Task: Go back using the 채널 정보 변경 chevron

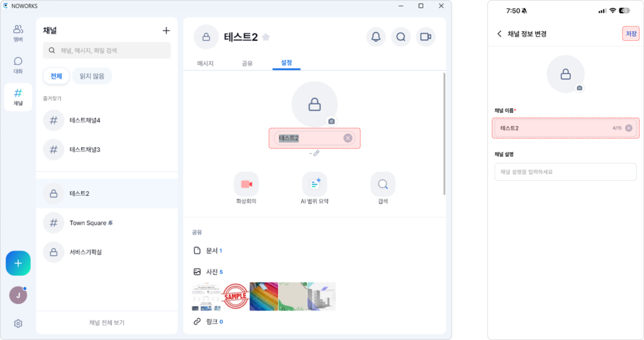Action: 499,34
